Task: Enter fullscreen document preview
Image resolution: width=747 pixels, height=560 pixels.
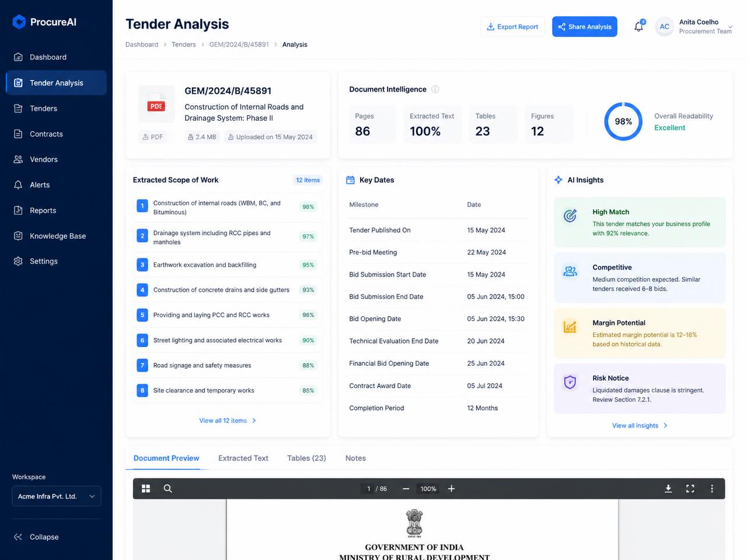Action: [x=690, y=489]
